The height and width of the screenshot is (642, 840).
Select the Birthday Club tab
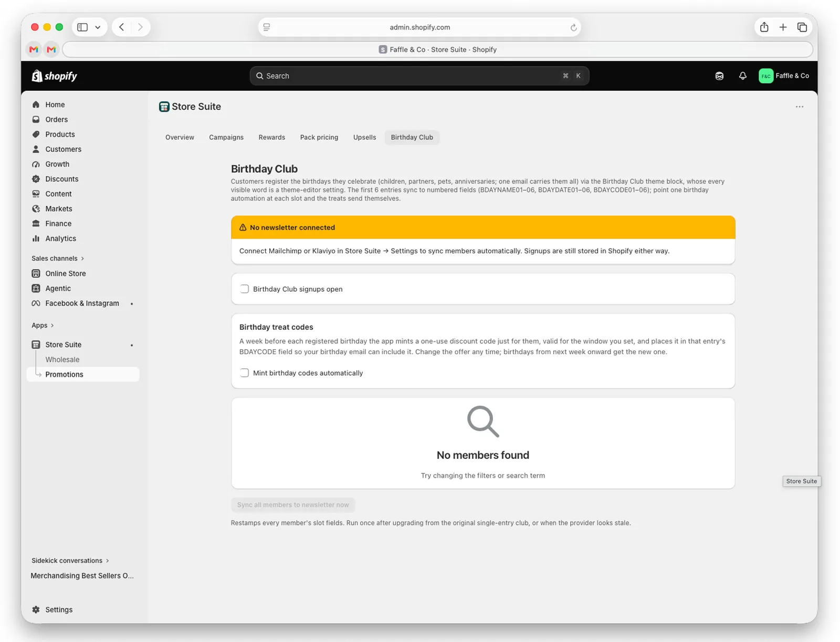tap(412, 138)
